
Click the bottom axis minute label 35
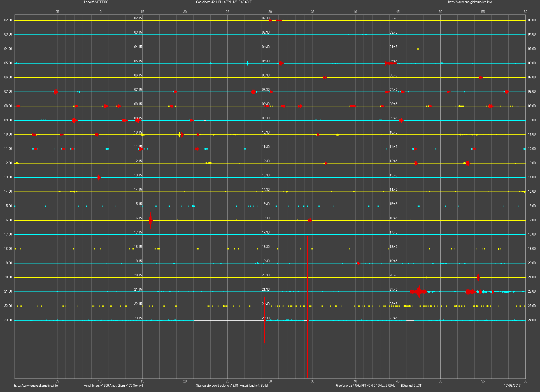click(x=313, y=381)
